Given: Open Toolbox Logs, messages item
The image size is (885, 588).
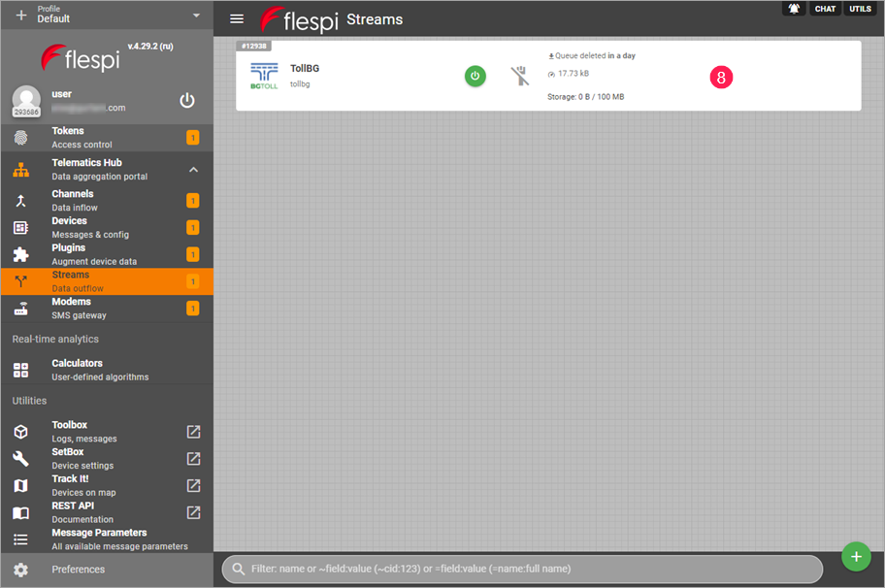Looking at the screenshot, I should (107, 432).
